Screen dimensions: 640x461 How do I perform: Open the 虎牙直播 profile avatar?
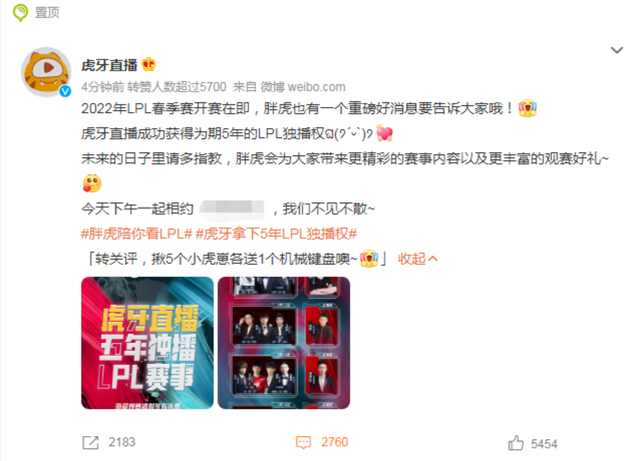(x=46, y=72)
